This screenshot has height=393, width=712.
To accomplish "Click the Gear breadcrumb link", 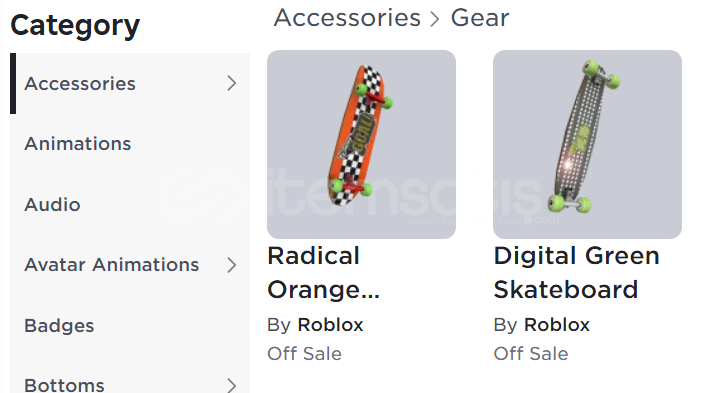I will click(480, 18).
